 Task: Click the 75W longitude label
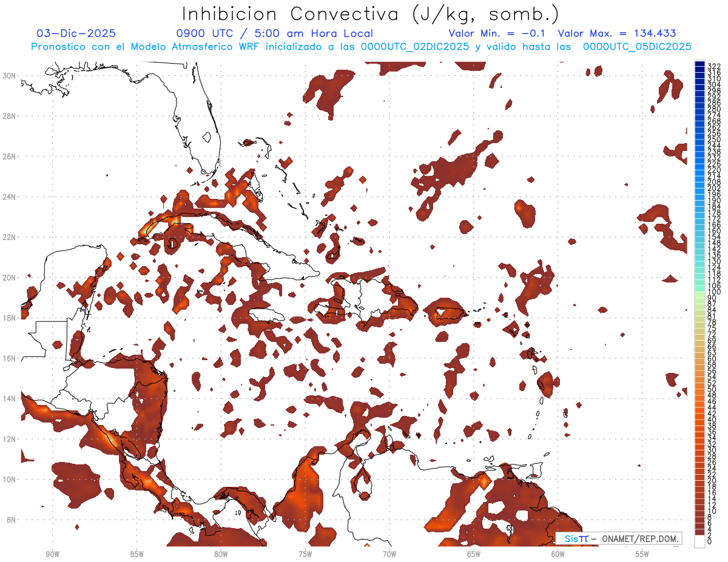point(305,554)
